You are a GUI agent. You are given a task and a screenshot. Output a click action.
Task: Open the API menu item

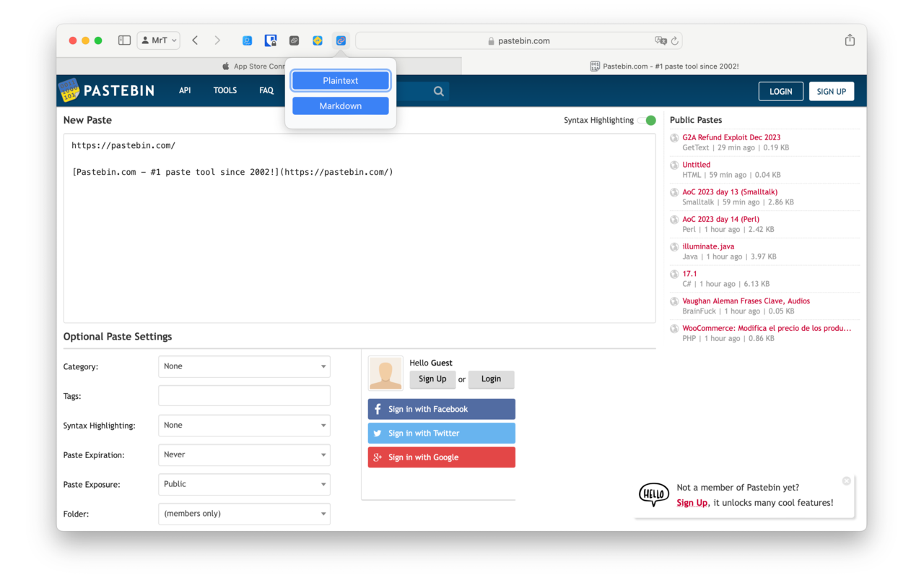(185, 90)
